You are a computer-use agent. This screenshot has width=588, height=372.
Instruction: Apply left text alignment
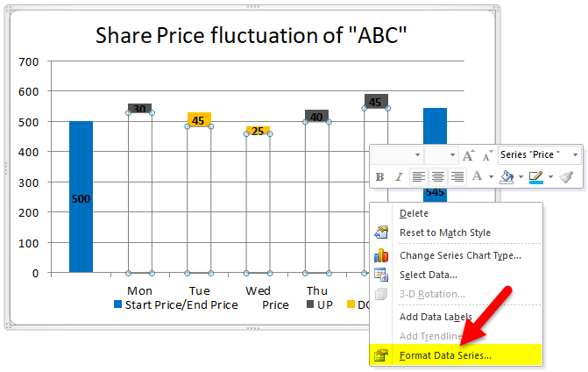(419, 176)
